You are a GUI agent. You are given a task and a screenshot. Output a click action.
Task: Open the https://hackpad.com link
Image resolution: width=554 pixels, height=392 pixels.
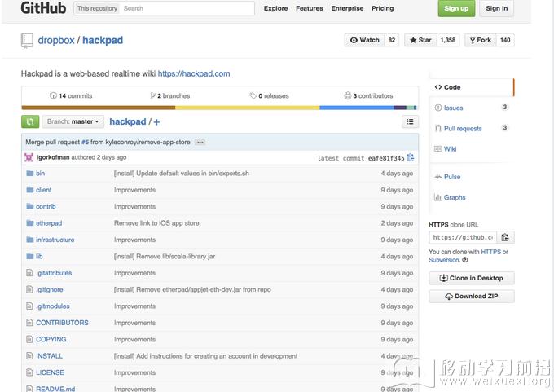coord(194,73)
